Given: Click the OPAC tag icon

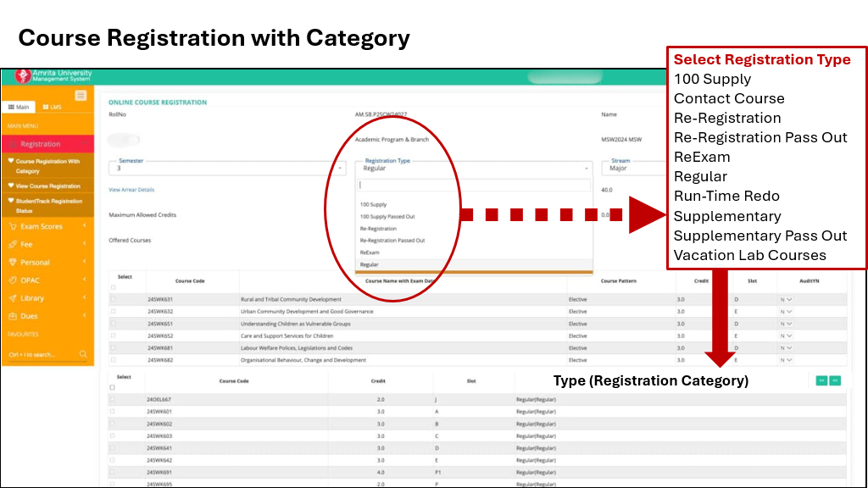Looking at the screenshot, I should pyautogui.click(x=13, y=280).
